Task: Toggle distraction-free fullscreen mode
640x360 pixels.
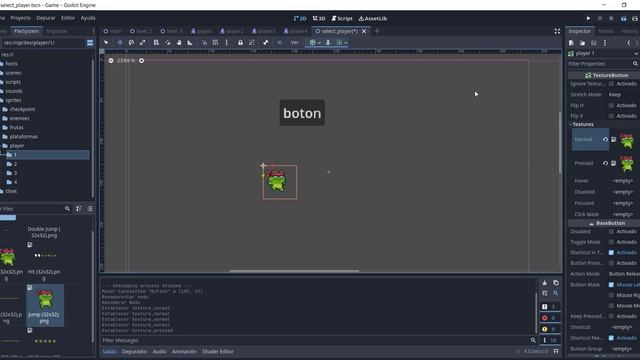Action: [557, 31]
